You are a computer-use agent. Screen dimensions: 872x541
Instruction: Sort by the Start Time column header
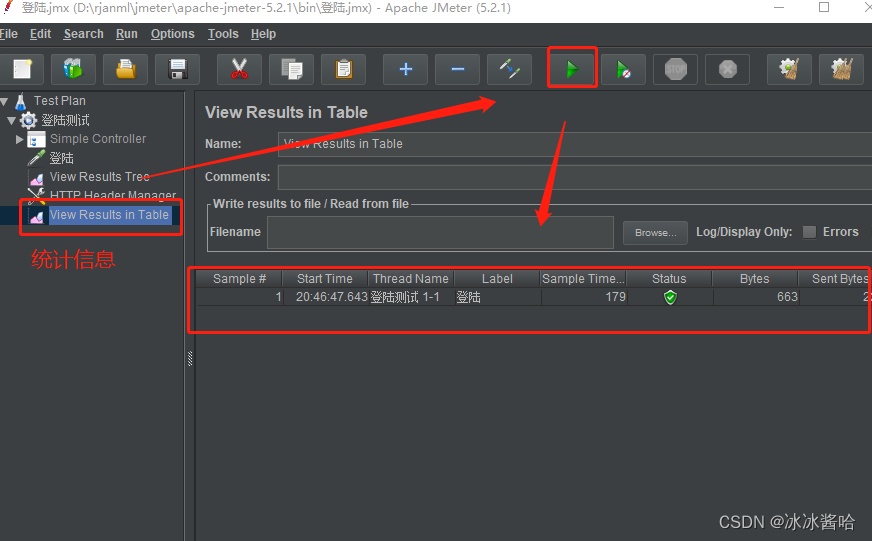coord(325,279)
